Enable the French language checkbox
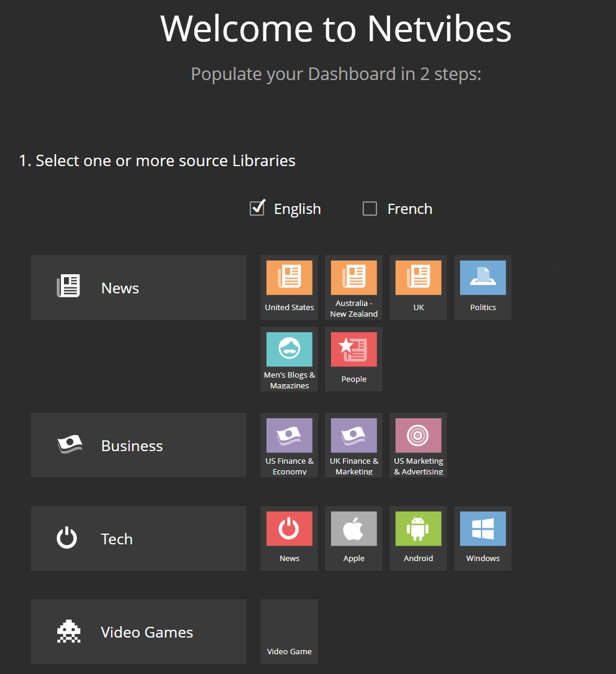Viewport: 616px width, 674px height. [x=370, y=209]
